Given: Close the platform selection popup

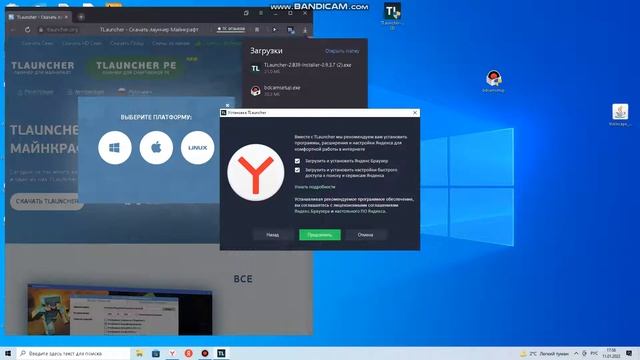Looking at the screenshot, I should (x=227, y=105).
